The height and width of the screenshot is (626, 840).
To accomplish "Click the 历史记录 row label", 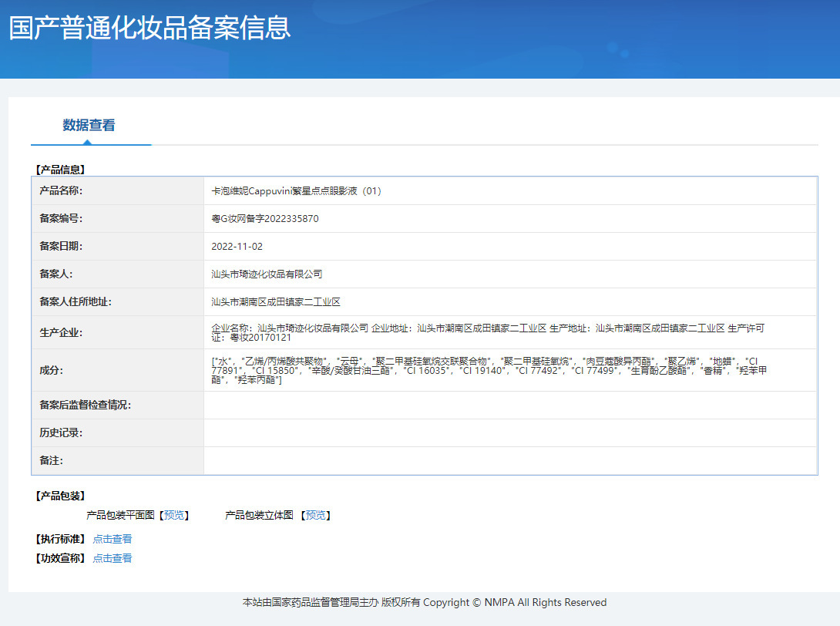I will (61, 433).
